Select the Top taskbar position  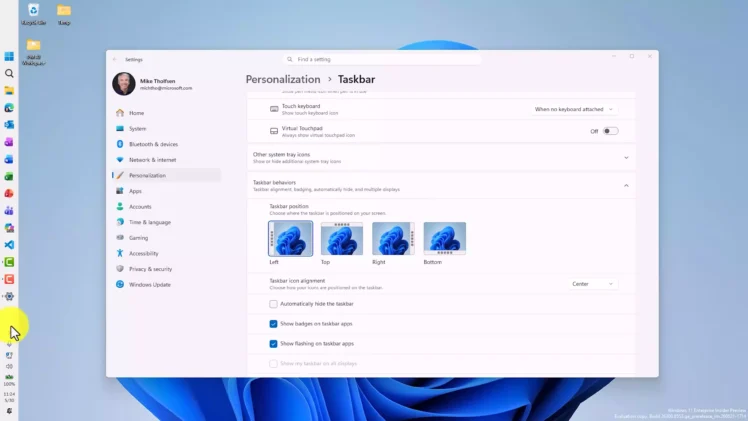(x=342, y=238)
